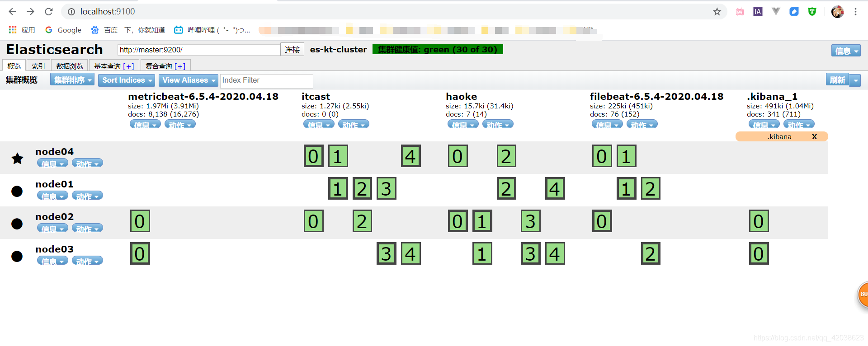Open 动作 dropdown for node01
This screenshot has height=346, width=868.
(x=87, y=196)
